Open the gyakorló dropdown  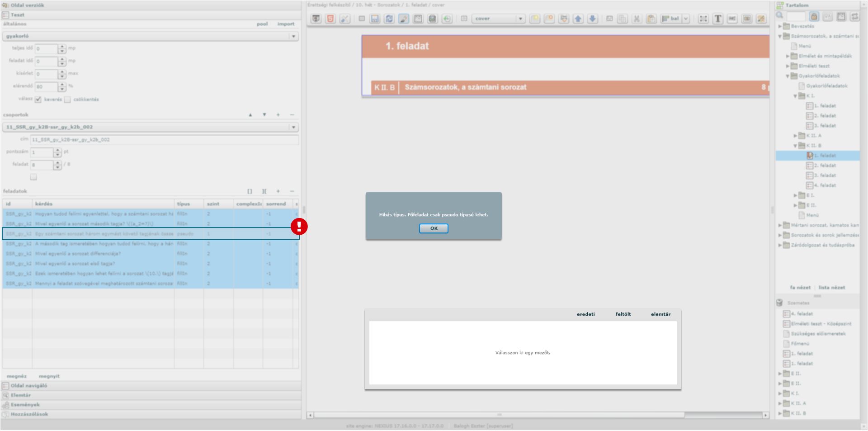coord(293,36)
